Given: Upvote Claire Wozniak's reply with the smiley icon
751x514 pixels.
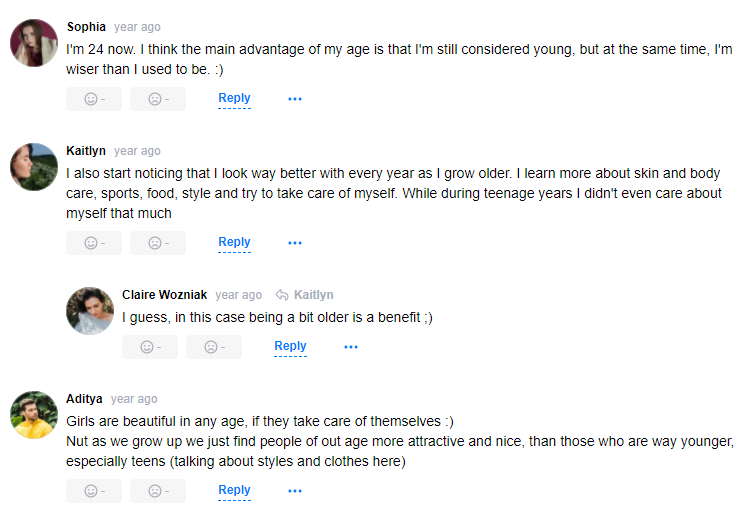Looking at the screenshot, I should click(150, 347).
